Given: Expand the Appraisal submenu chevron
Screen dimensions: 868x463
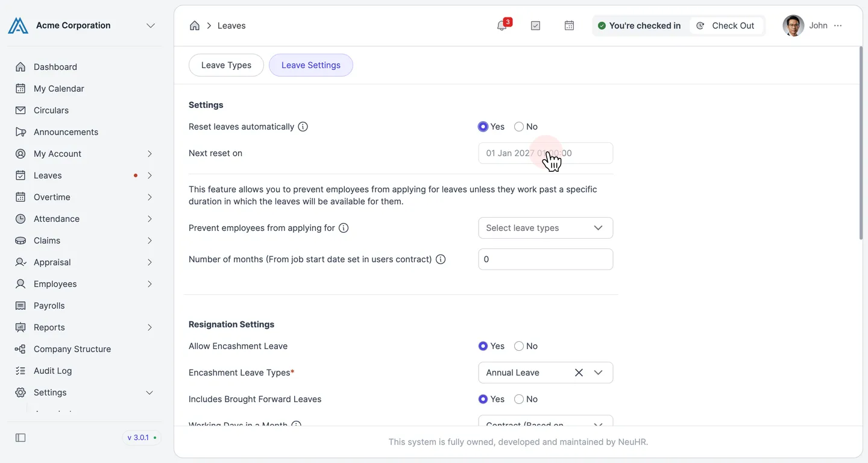Looking at the screenshot, I should (149, 262).
